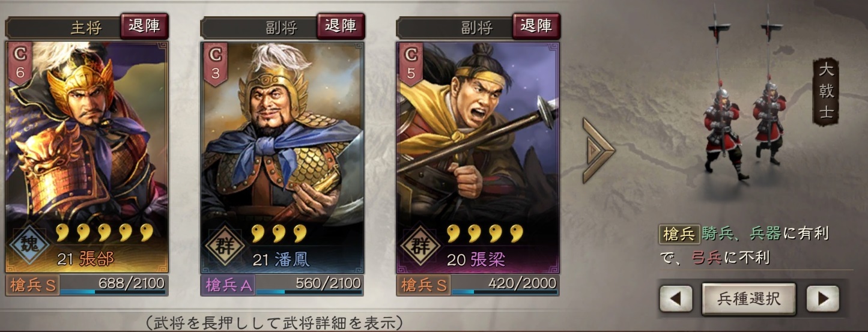Click 退陣 button above 張梁 card
868x332 pixels.
click(536, 26)
